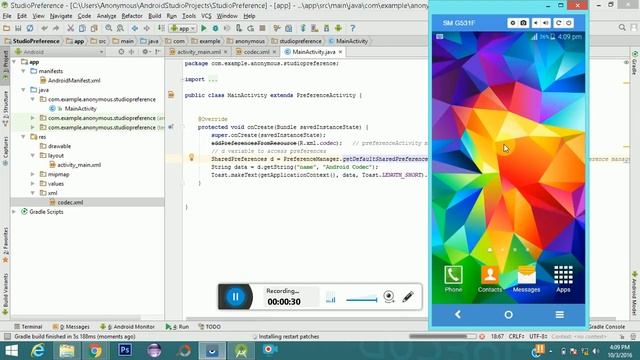Image resolution: width=640 pixels, height=360 pixels.
Task: Undo last action with the toolbar arrow
Action: (44, 28)
